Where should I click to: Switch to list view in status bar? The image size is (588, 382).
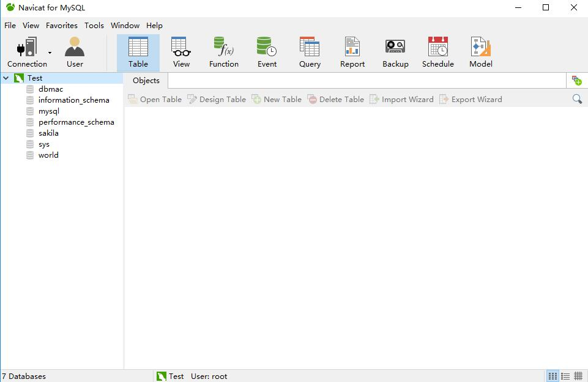point(565,376)
